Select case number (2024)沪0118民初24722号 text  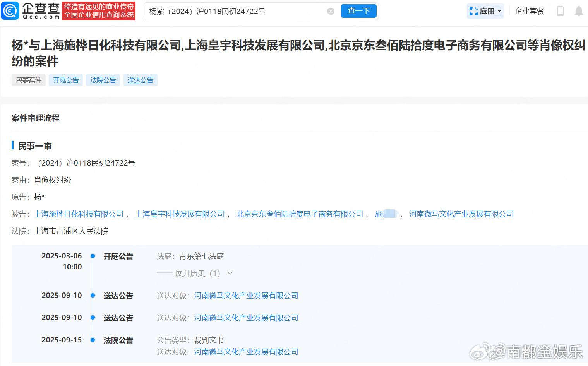click(x=85, y=163)
